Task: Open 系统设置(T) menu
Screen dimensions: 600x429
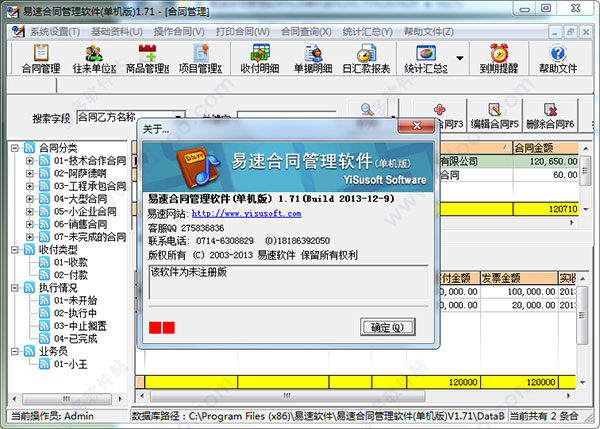Action: tap(55, 31)
